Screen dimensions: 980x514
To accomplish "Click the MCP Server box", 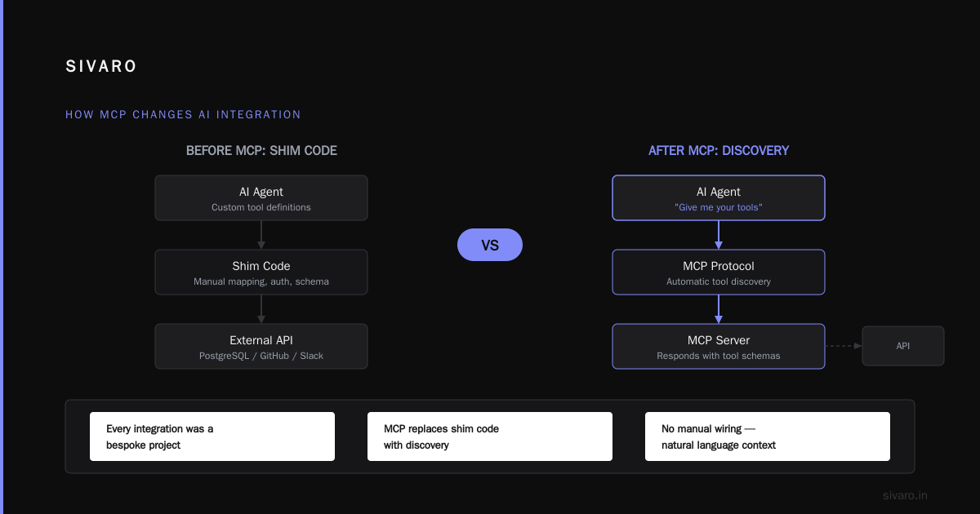I will click(x=719, y=347).
